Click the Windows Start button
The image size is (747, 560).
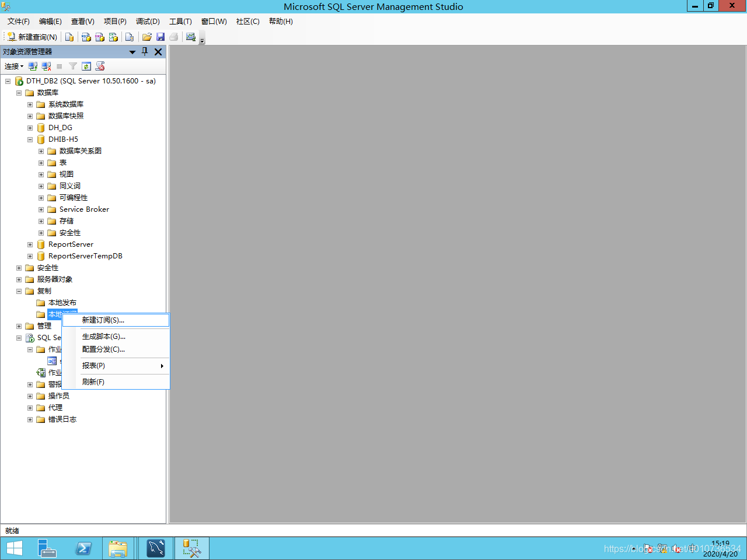15,548
